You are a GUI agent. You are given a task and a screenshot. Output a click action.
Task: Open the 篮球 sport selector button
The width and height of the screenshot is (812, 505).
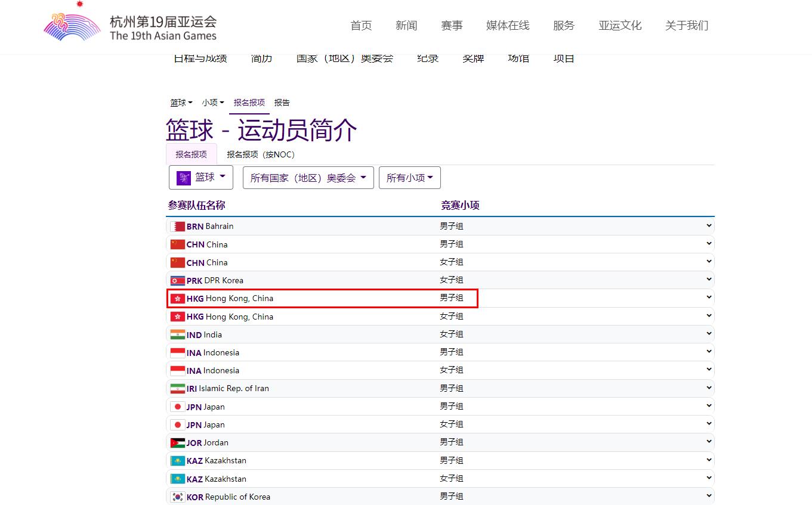point(201,178)
